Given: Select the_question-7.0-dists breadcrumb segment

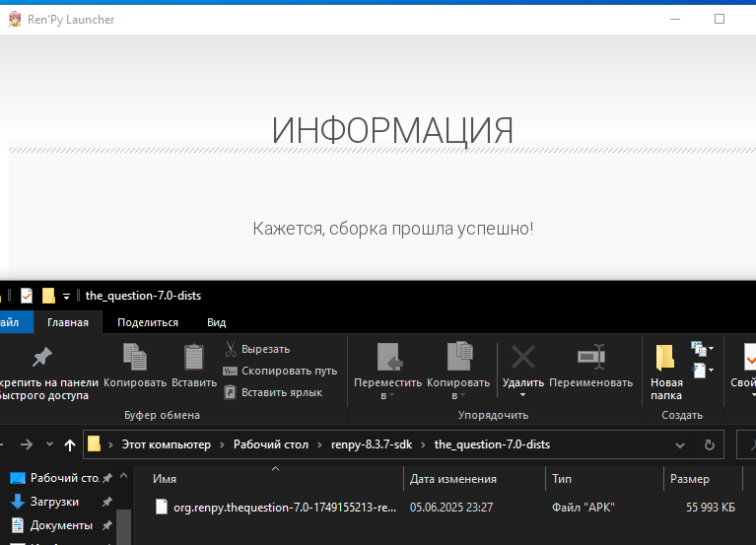Looking at the screenshot, I should click(x=492, y=444).
